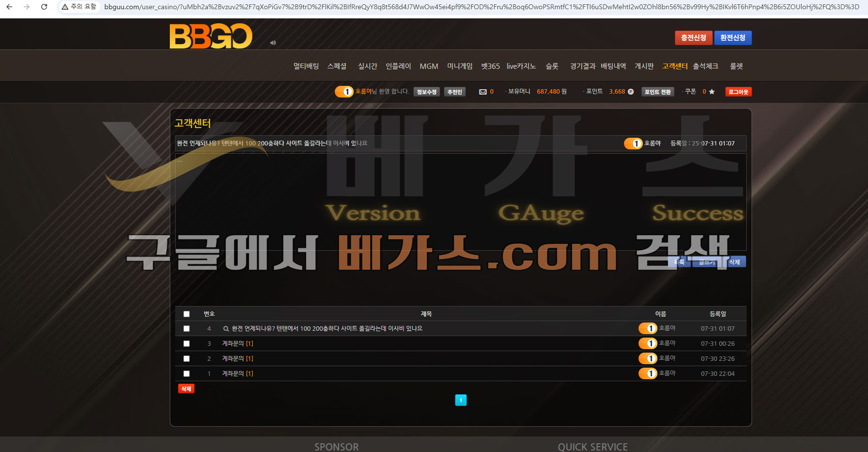Click the point P coin icon
868x452 pixels.
(631, 92)
